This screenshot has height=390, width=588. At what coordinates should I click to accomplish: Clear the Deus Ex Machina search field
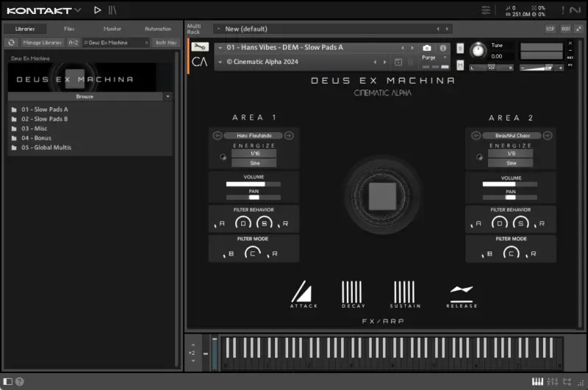146,43
